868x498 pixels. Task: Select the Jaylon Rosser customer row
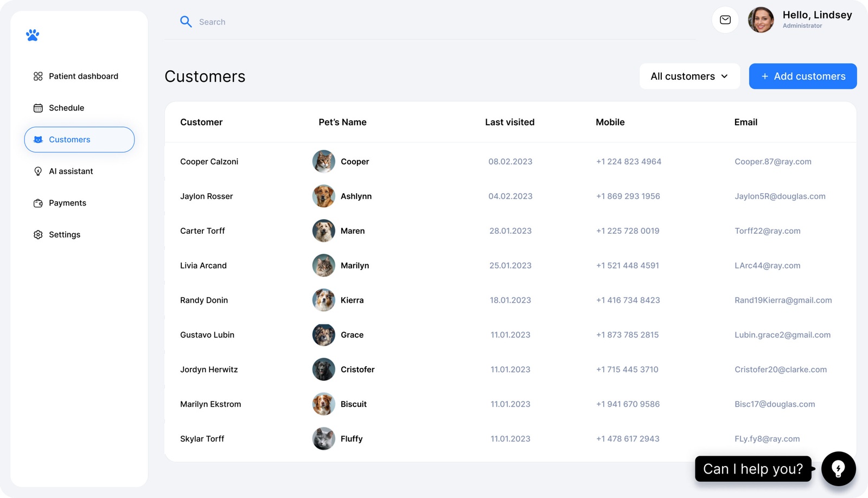coord(206,196)
